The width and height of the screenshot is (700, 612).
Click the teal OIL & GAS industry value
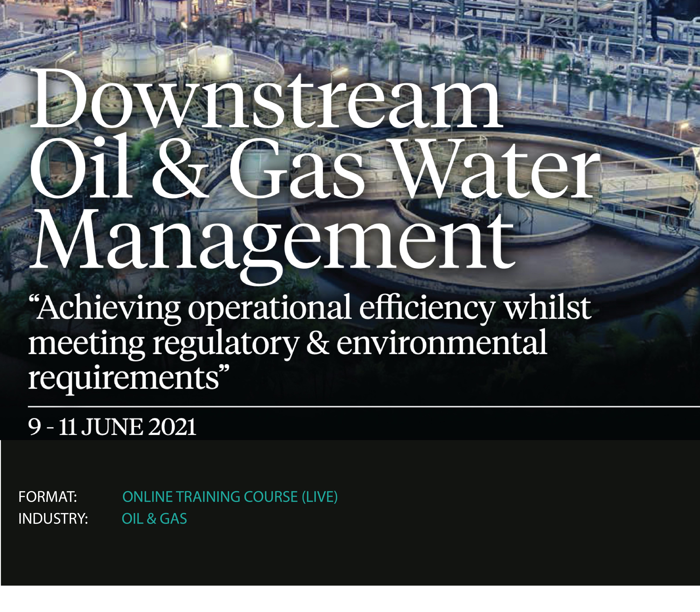click(154, 519)
